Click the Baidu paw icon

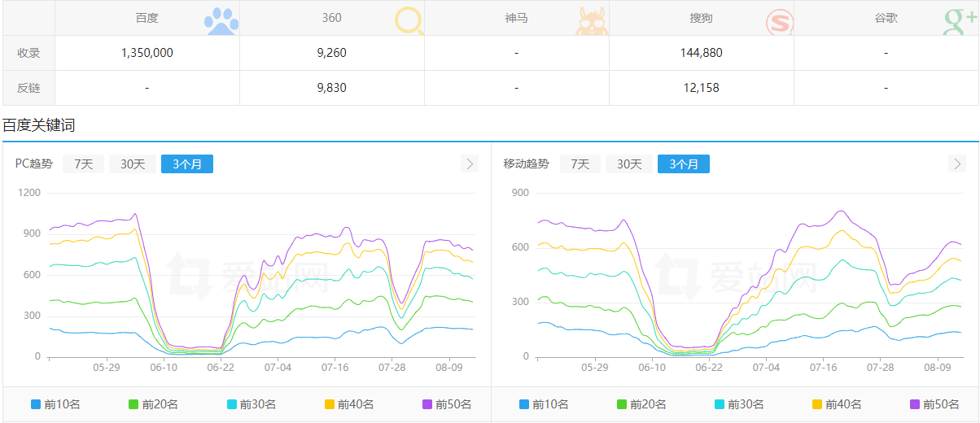pos(221,21)
